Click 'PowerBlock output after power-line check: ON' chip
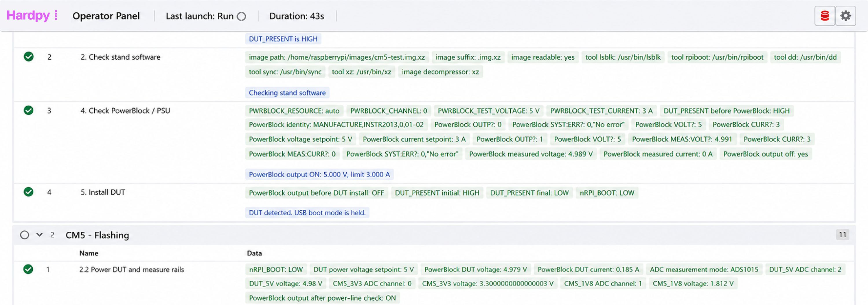868x305 pixels. coord(323,298)
